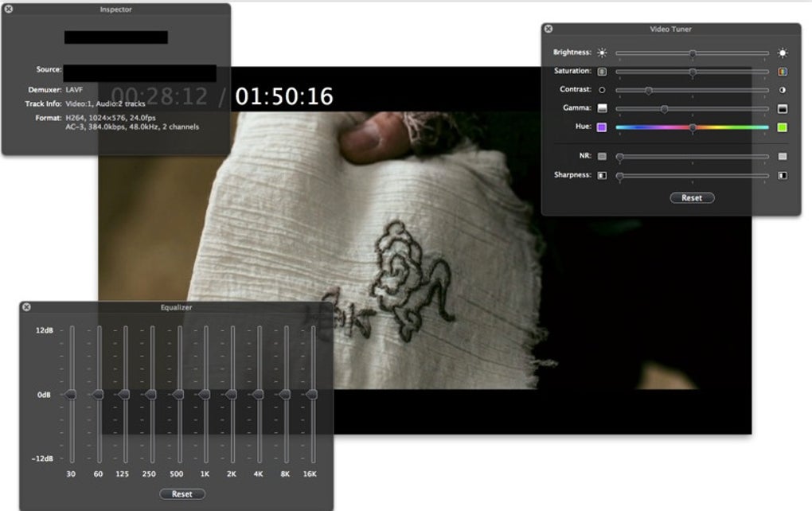Image resolution: width=812 pixels, height=511 pixels.
Task: Click the low saturation icon
Action: pyautogui.click(x=602, y=72)
